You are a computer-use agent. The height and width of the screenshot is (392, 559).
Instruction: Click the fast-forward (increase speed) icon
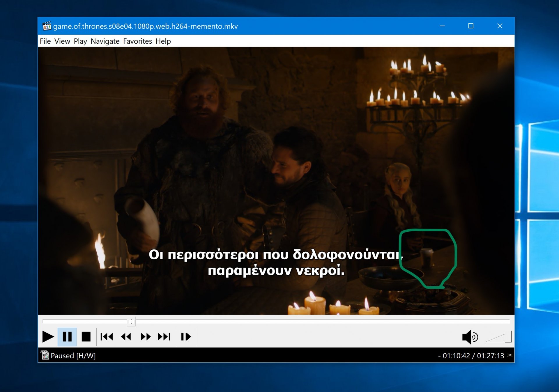[146, 337]
